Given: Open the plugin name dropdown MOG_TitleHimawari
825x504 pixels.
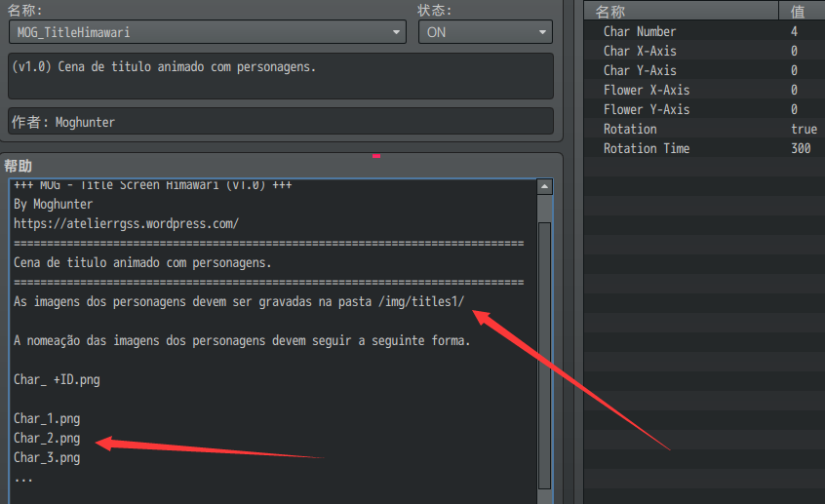Looking at the screenshot, I should pos(208,32).
